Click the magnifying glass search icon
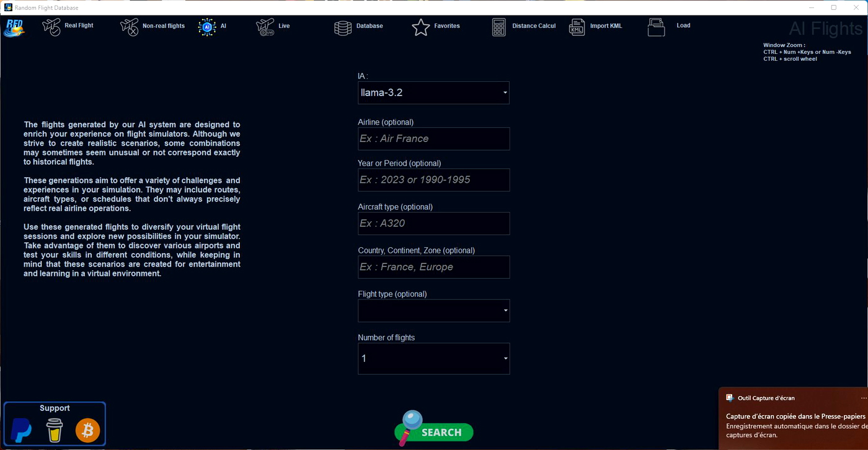868x450 pixels. (410, 426)
